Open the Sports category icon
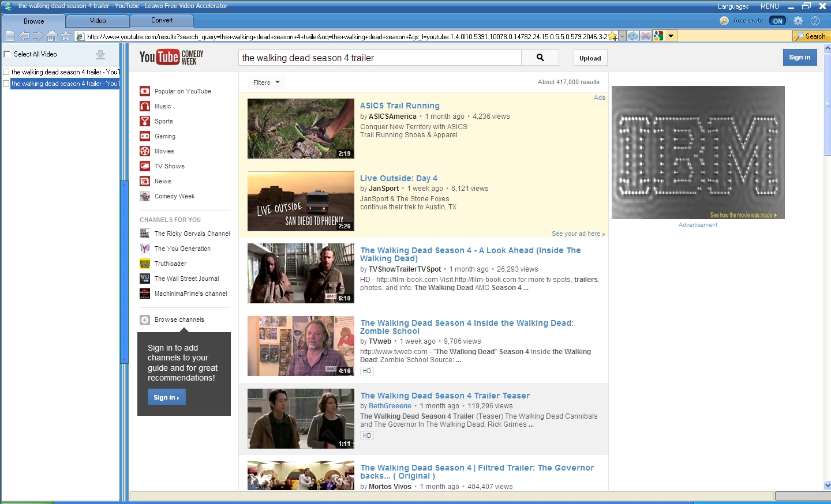Image resolution: width=831 pixels, height=504 pixels. click(x=145, y=121)
